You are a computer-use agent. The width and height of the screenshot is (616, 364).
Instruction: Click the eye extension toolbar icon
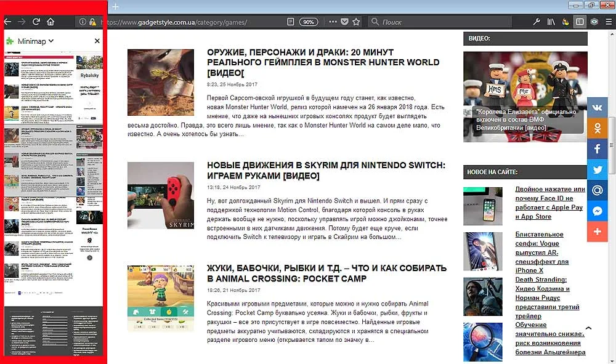coord(594,22)
